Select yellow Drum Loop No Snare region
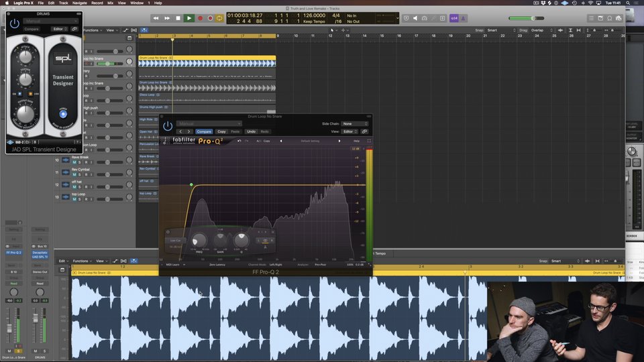The image size is (644, 362). (207, 61)
